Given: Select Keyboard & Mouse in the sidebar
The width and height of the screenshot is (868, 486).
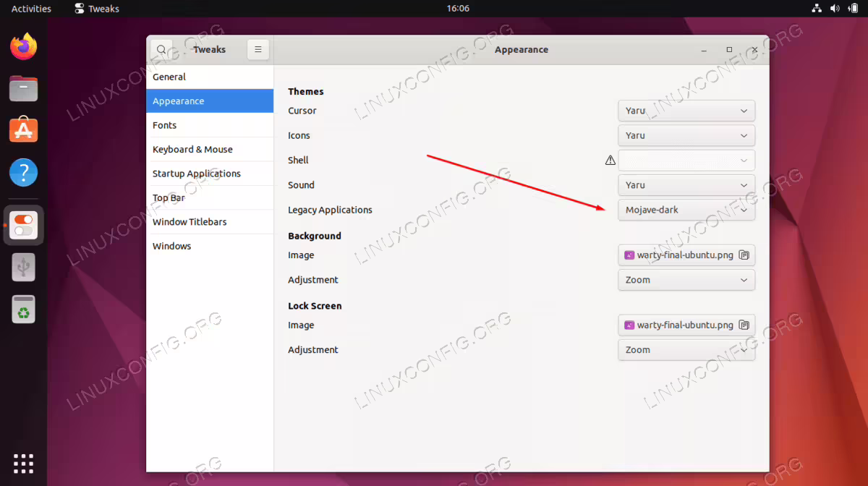Looking at the screenshot, I should [210, 150].
